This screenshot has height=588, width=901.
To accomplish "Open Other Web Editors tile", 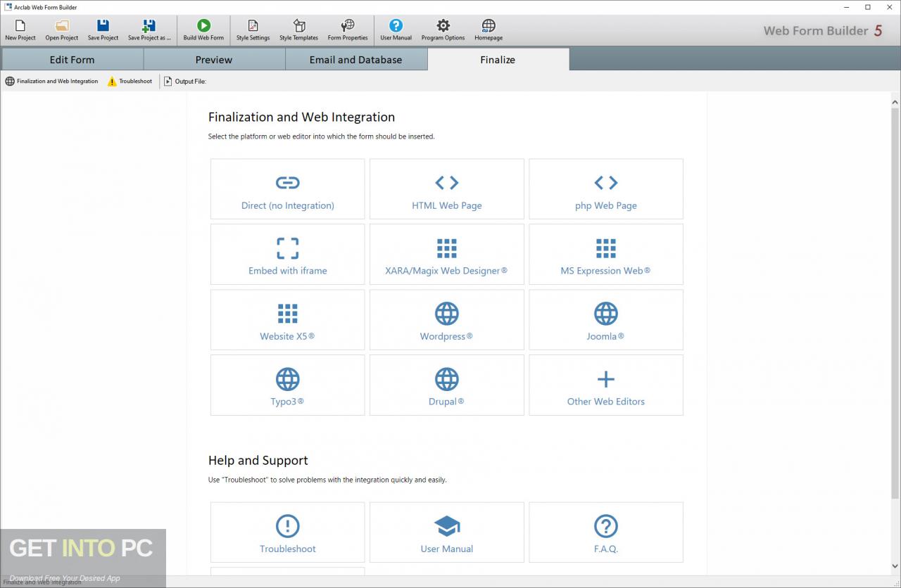I will [x=606, y=385].
